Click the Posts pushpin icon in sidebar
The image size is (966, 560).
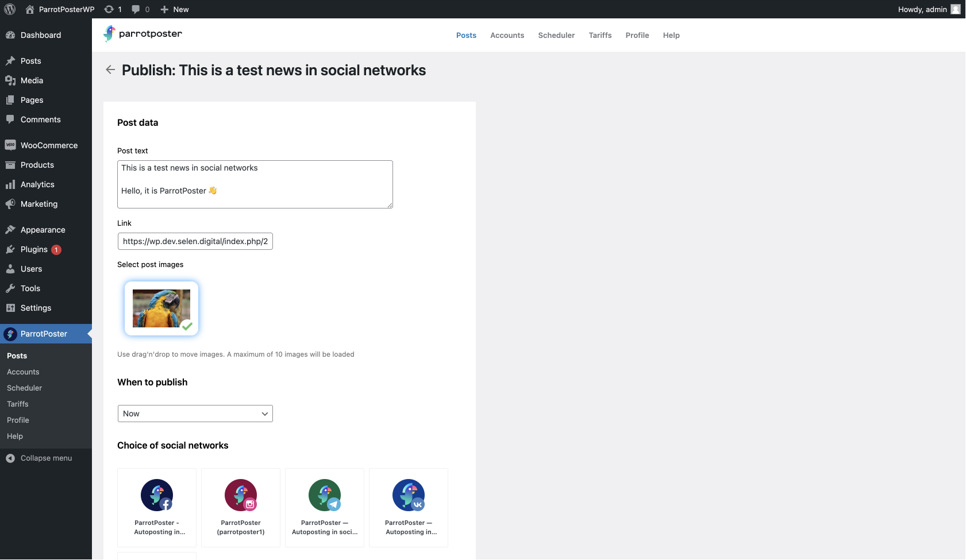[10, 61]
